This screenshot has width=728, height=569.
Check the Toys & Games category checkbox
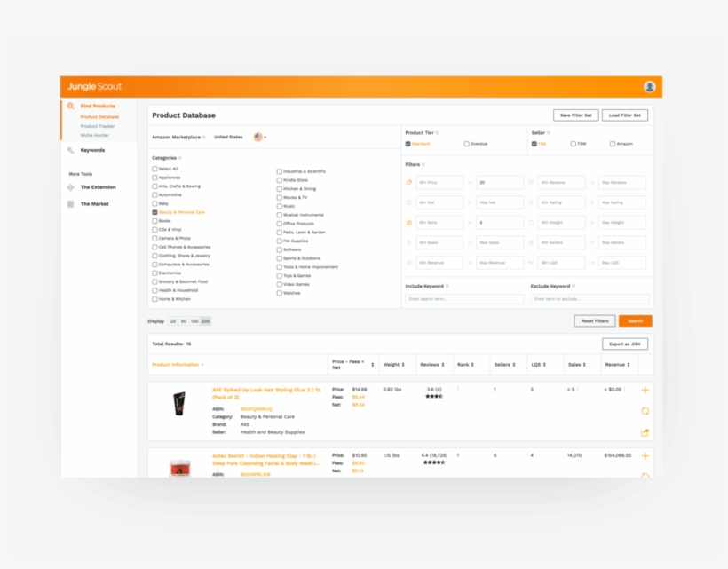click(279, 276)
